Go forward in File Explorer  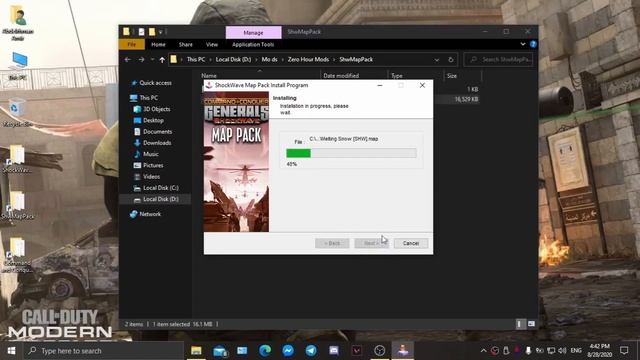coord(141,60)
